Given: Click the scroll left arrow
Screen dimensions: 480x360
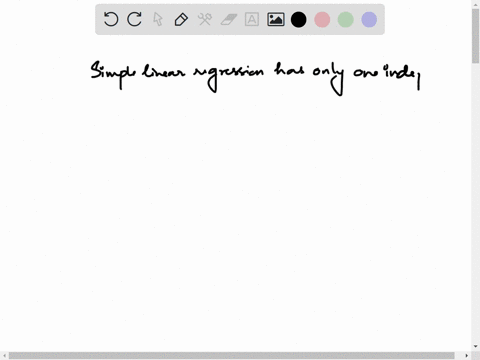Looking at the screenshot, I should [x=4, y=355].
